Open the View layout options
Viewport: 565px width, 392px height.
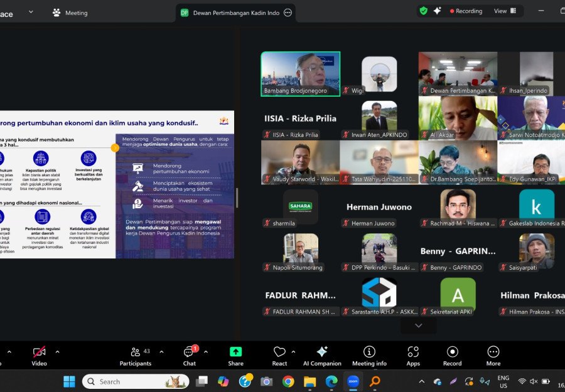pos(505,11)
